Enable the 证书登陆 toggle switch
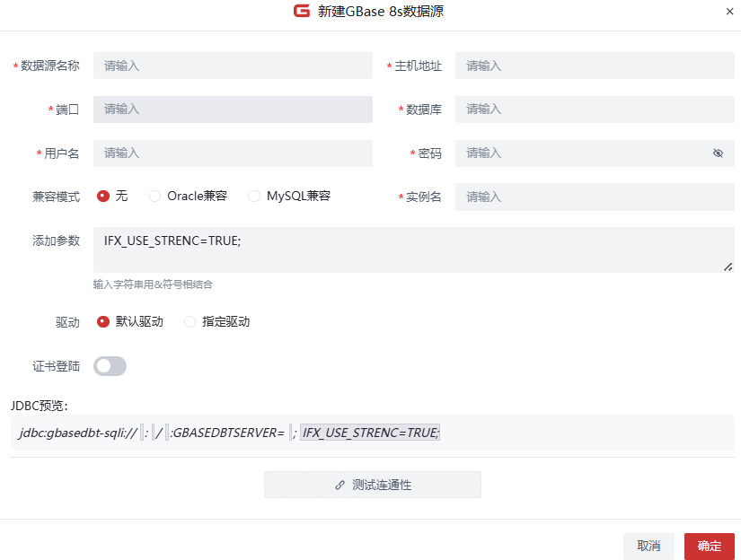The height and width of the screenshot is (560, 741). point(110,366)
